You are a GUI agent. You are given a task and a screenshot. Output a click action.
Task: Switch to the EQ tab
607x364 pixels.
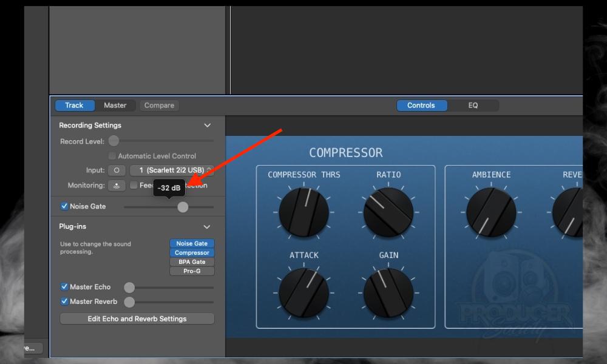pos(473,105)
